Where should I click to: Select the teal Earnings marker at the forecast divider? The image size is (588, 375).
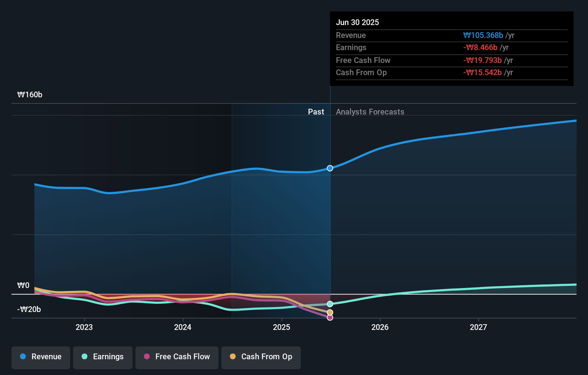(329, 304)
